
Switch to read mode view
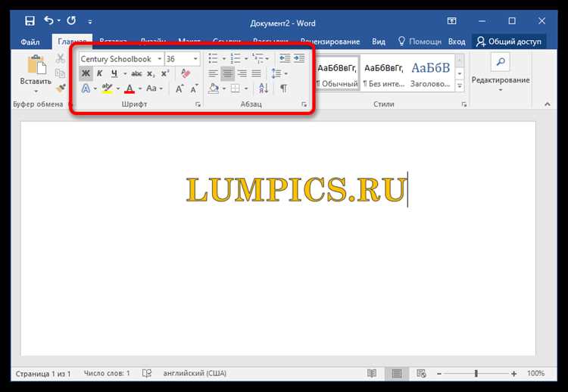click(372, 373)
